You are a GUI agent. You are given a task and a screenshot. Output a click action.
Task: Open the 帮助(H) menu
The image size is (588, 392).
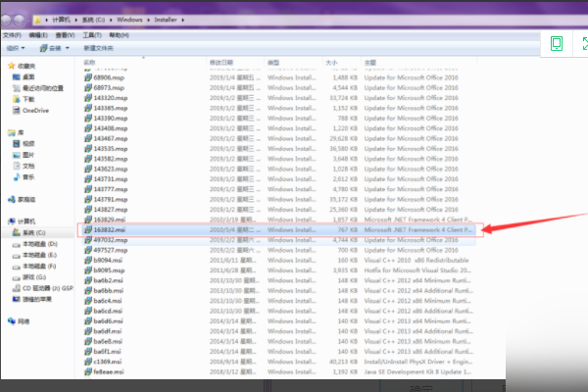coord(119,35)
